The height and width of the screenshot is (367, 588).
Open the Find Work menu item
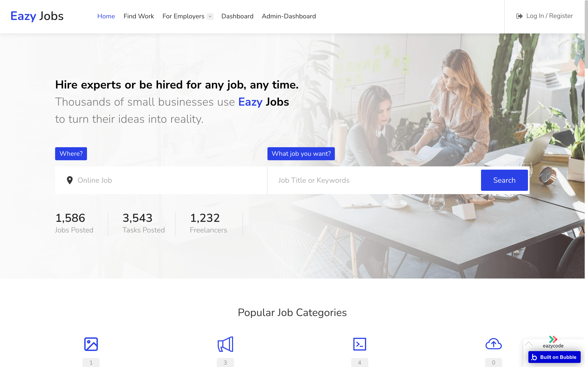139,16
